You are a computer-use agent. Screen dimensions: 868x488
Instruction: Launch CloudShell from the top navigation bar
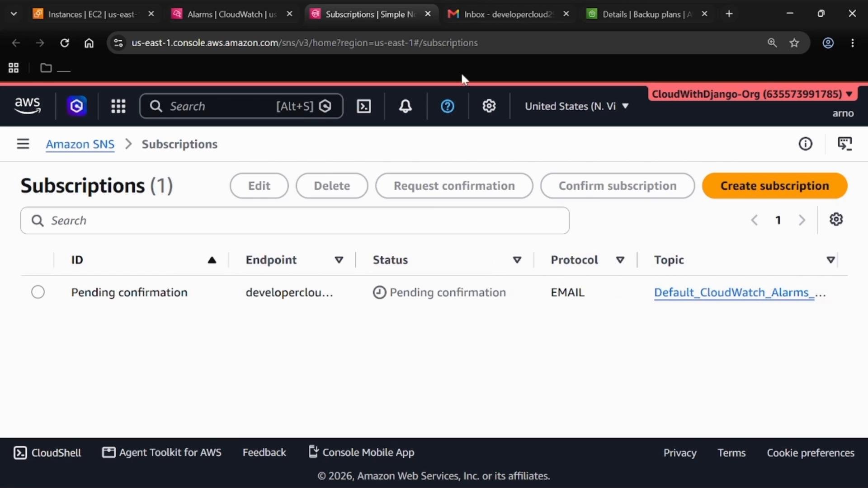coord(364,106)
